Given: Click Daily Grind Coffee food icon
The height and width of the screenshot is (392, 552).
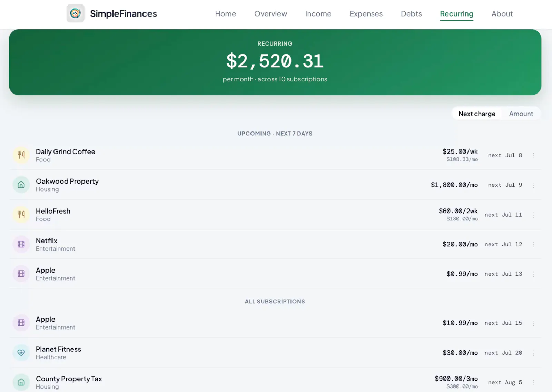Looking at the screenshot, I should point(21,155).
